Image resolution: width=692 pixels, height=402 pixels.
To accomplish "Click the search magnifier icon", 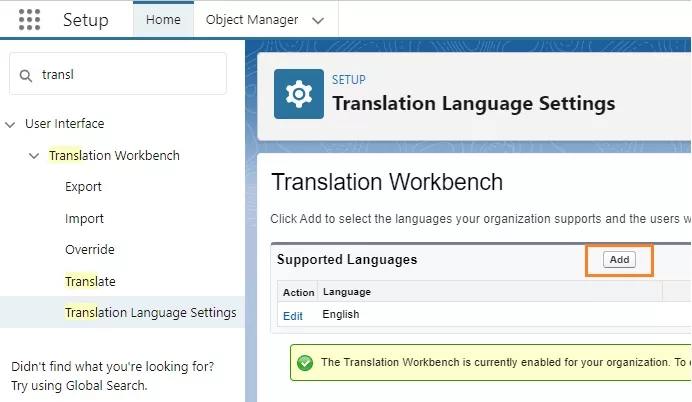I will (x=26, y=74).
